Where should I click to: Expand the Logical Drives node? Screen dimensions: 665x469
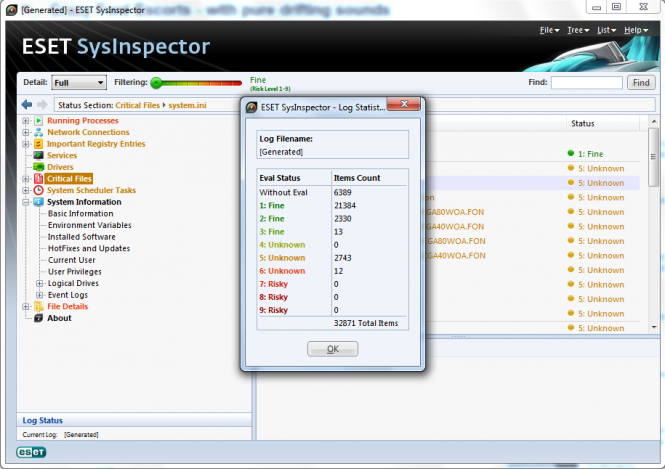[x=39, y=283]
